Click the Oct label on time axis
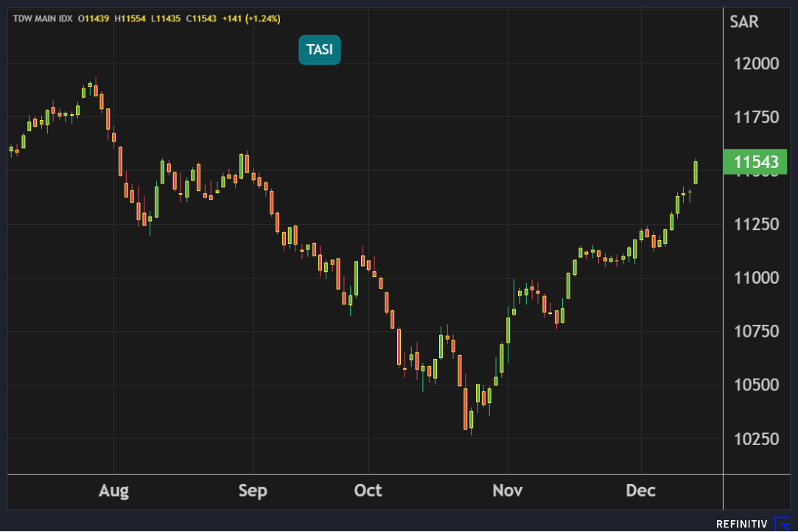 click(368, 491)
